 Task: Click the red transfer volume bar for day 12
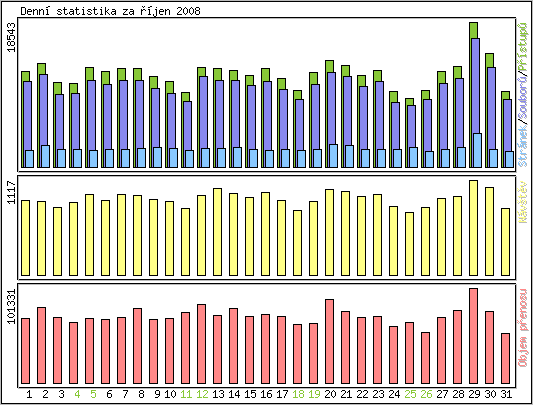(x=202, y=344)
